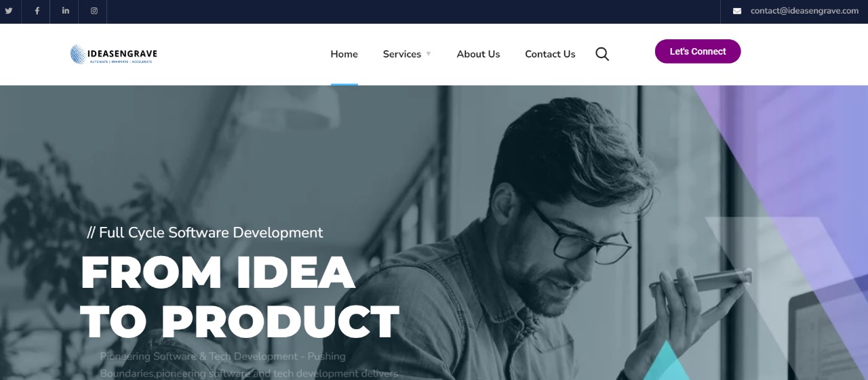Image resolution: width=868 pixels, height=380 pixels.
Task: Click the IdeasEngrave logo
Action: [x=114, y=54]
